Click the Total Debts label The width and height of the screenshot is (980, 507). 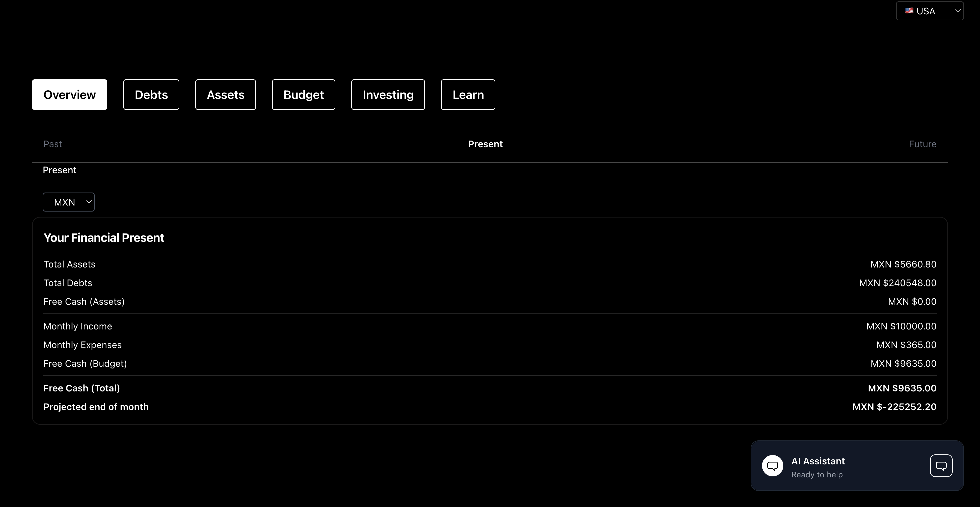pos(68,283)
